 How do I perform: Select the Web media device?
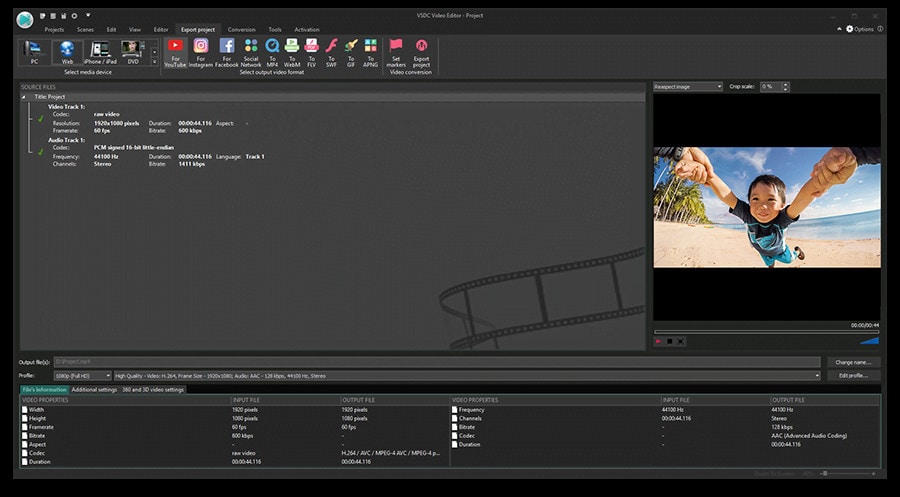coord(67,51)
